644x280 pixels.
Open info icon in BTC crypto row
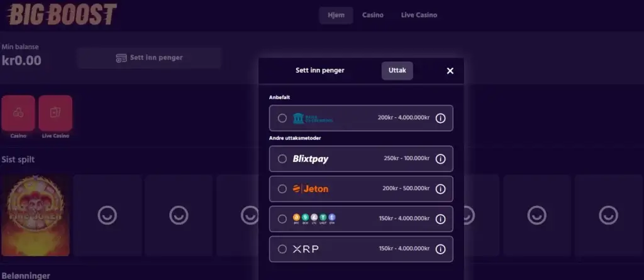(x=440, y=219)
